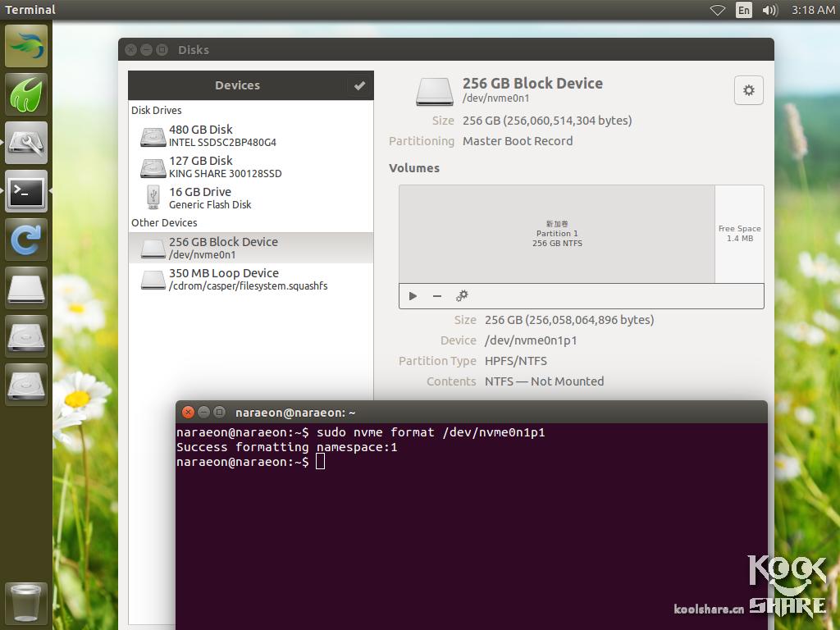This screenshot has height=630, width=840.
Task: Click the white removable drive launcher icon
Action: [x=25, y=288]
